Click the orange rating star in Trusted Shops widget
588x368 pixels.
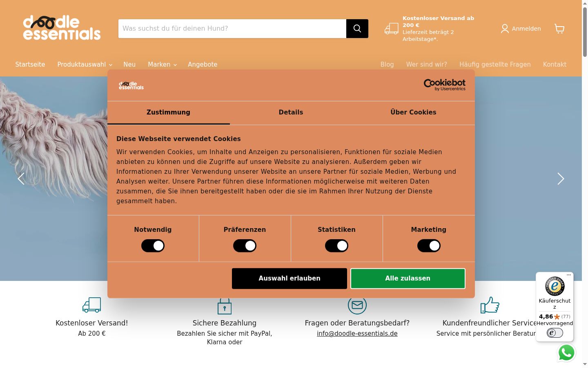557,316
